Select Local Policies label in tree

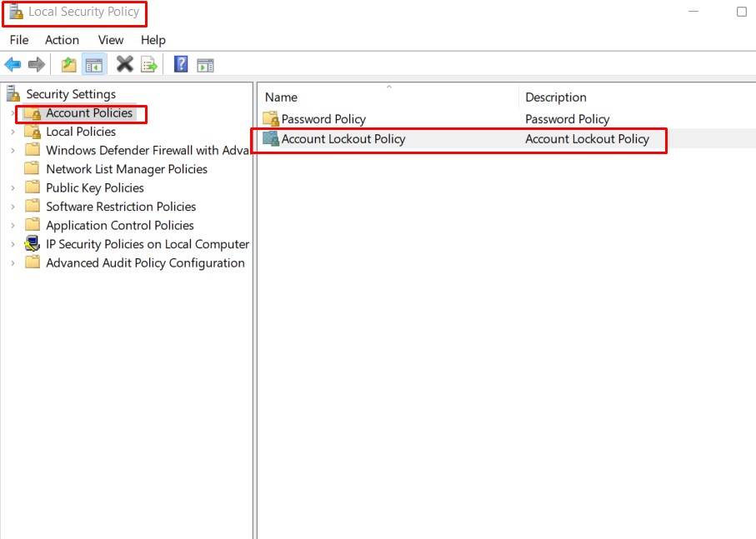tap(81, 132)
